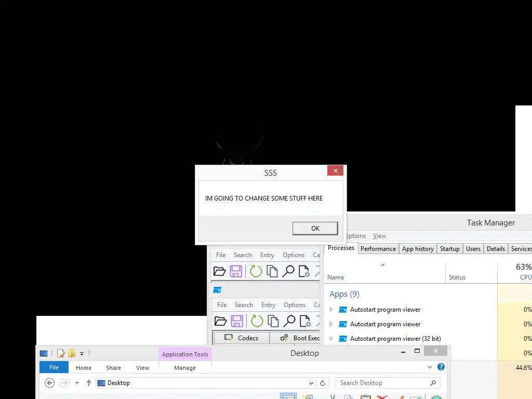Expand the Explorer ribbon chevron
This screenshot has height=399, width=532.
point(430,367)
